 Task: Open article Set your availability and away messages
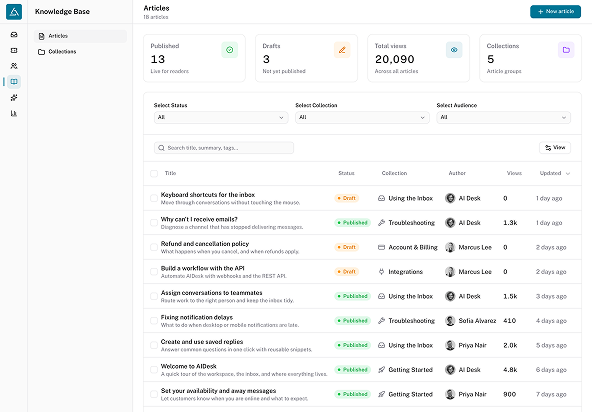click(218, 391)
